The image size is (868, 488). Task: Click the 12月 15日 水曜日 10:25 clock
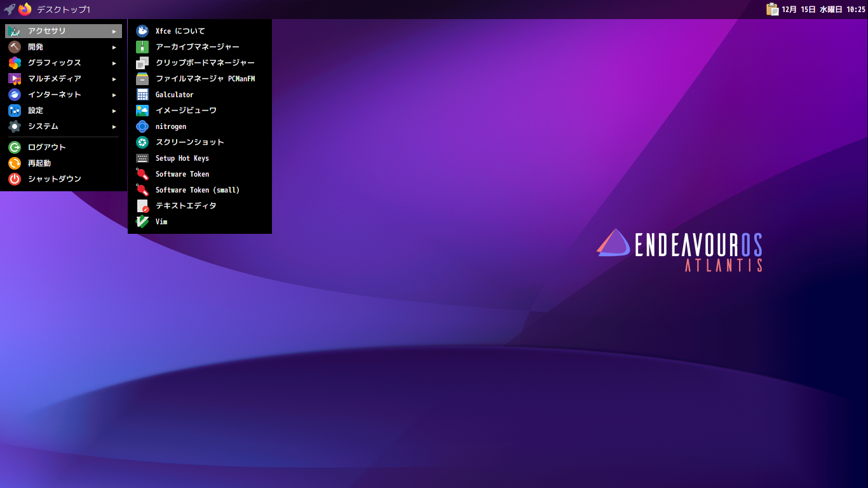pyautogui.click(x=824, y=10)
